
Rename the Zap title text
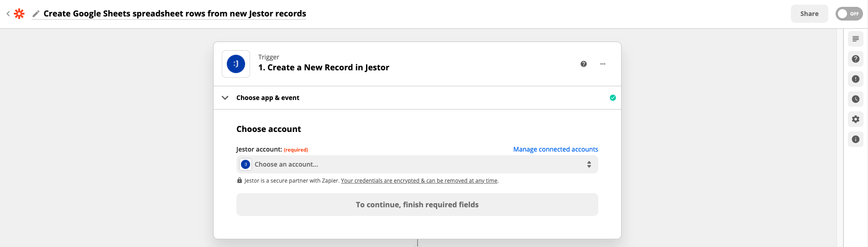175,14
